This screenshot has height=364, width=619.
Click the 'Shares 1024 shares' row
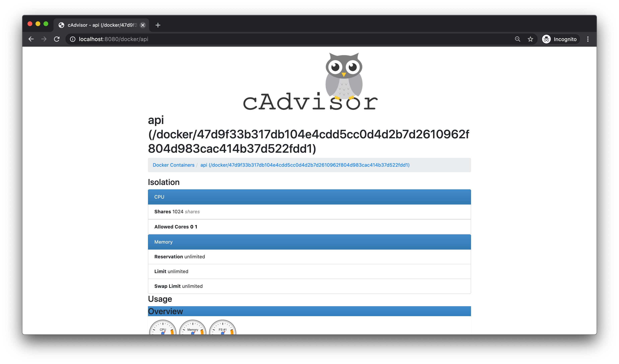click(x=309, y=212)
